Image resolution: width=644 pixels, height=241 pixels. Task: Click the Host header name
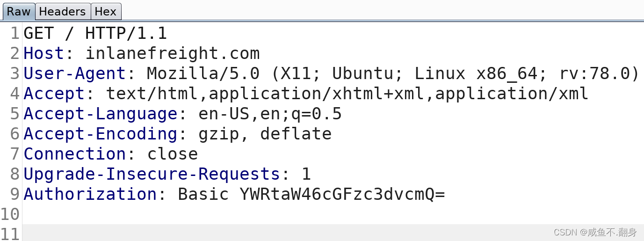point(44,54)
